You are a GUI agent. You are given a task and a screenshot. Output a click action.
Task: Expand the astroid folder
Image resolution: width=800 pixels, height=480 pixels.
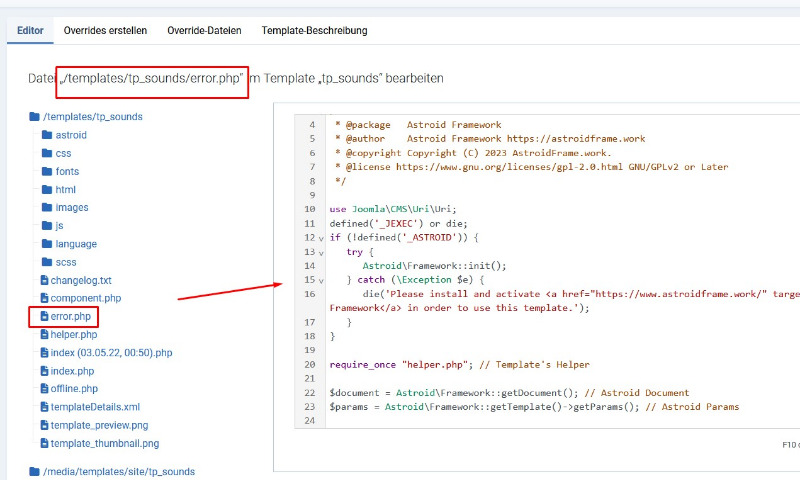[71, 135]
